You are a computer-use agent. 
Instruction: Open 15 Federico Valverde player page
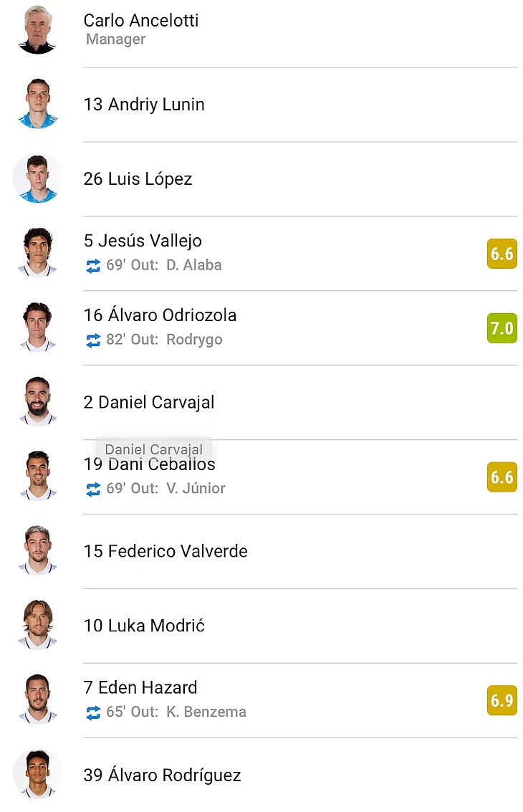click(x=165, y=551)
